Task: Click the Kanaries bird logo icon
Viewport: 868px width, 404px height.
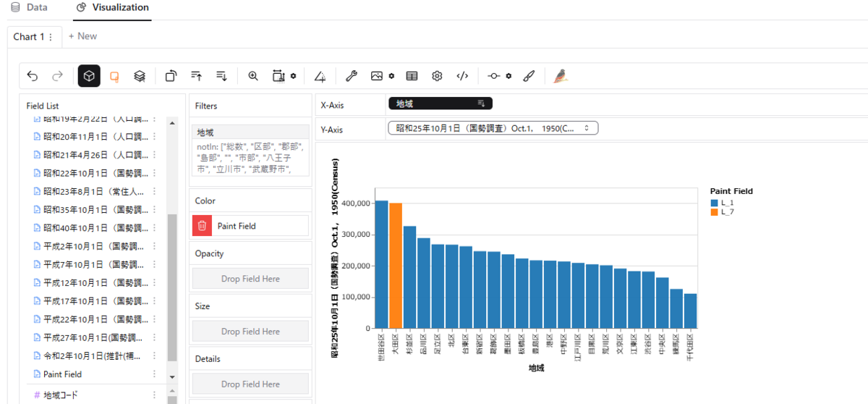Action: tap(561, 76)
